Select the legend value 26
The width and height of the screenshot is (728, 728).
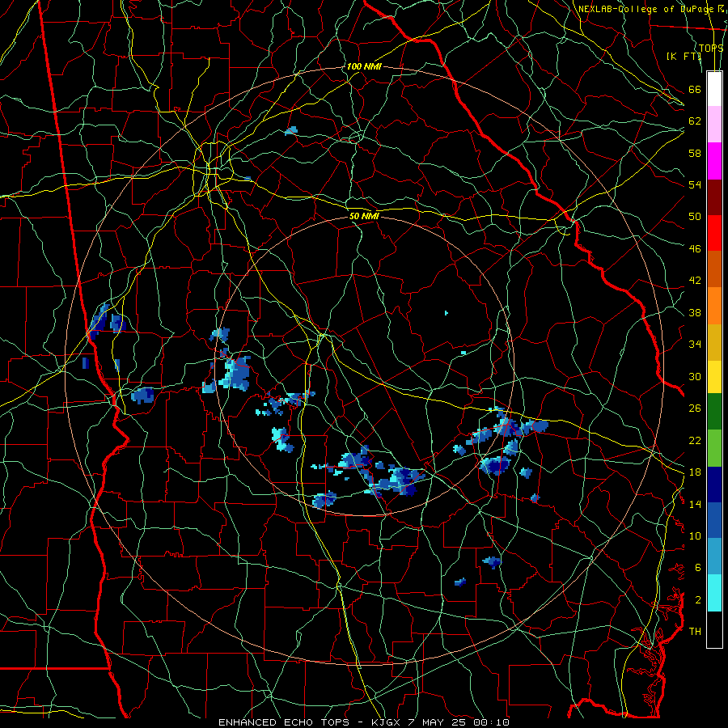click(695, 408)
